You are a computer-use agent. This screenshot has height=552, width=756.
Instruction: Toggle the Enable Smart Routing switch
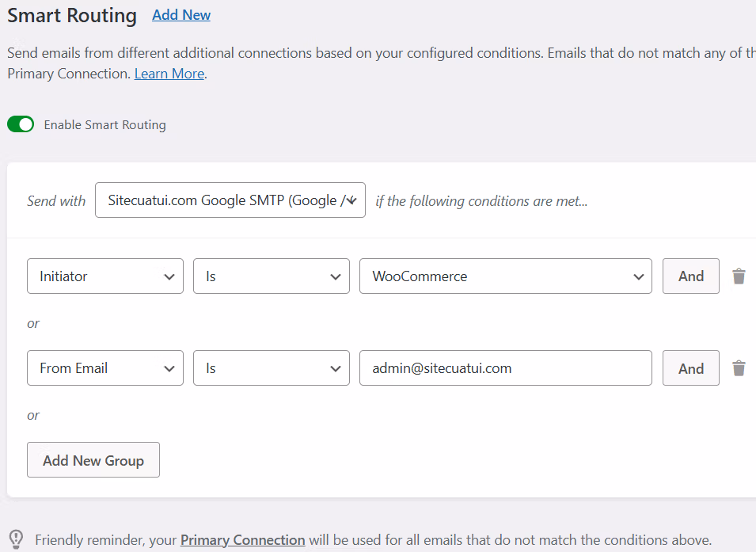click(x=21, y=124)
